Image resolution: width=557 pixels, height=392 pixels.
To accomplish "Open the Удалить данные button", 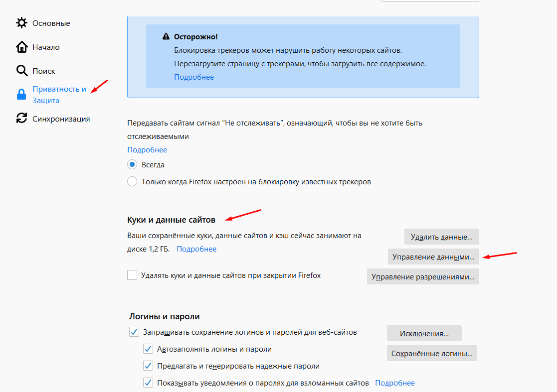I will click(441, 237).
